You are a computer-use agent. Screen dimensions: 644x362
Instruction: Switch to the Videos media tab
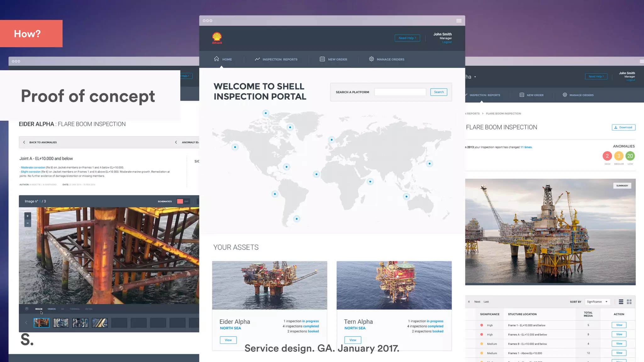[x=52, y=309]
